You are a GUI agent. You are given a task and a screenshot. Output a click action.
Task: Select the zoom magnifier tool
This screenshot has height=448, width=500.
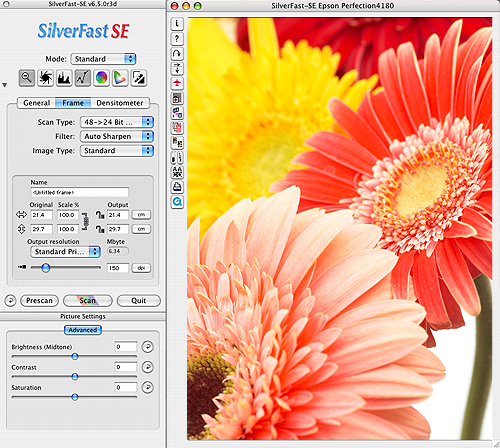point(27,78)
